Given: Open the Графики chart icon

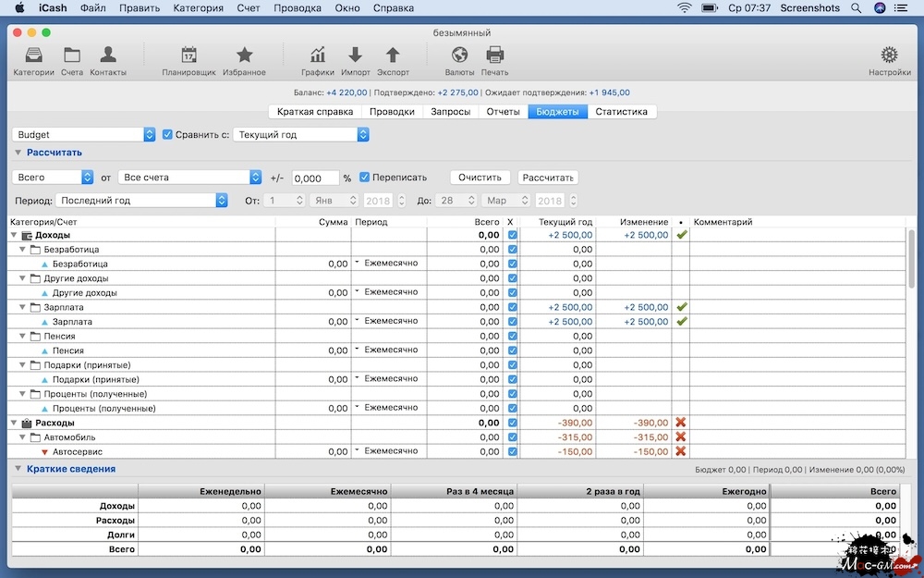Looking at the screenshot, I should [318, 55].
